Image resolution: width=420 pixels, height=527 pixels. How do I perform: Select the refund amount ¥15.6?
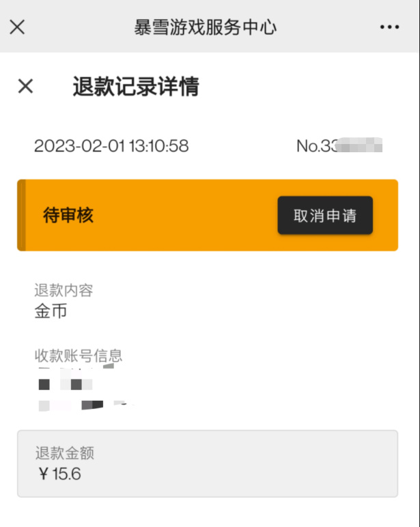coord(60,474)
